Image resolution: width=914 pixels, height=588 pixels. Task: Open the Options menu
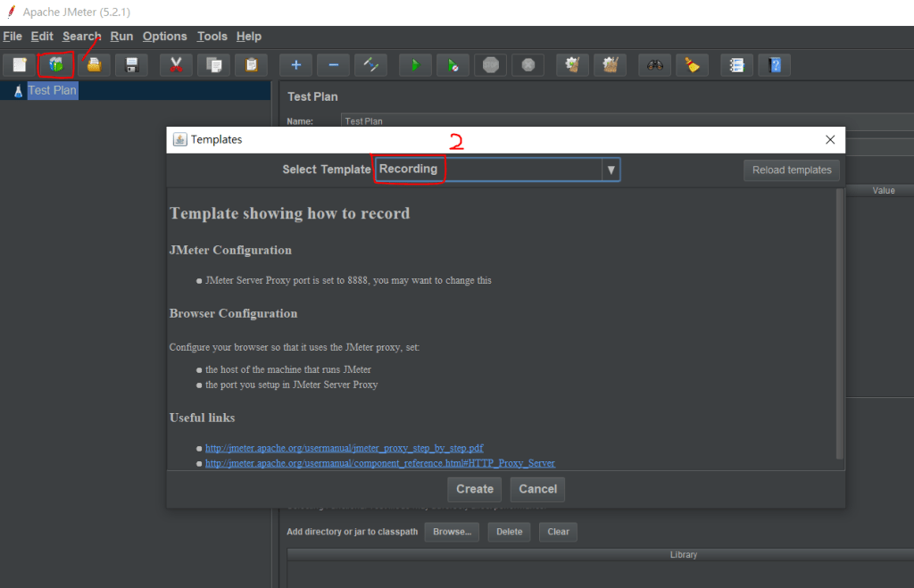tap(164, 37)
